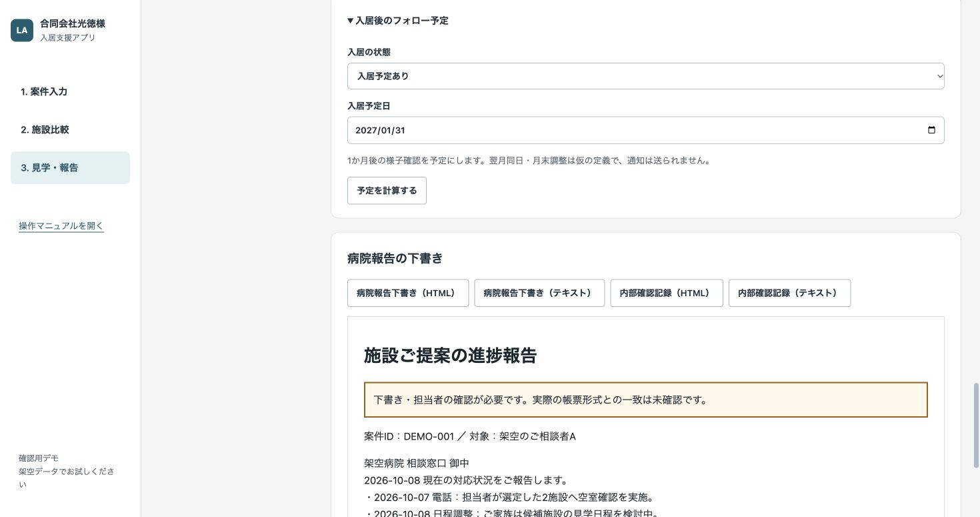Click the 病院報告の下書き section title
The image size is (980, 517).
[x=395, y=258]
